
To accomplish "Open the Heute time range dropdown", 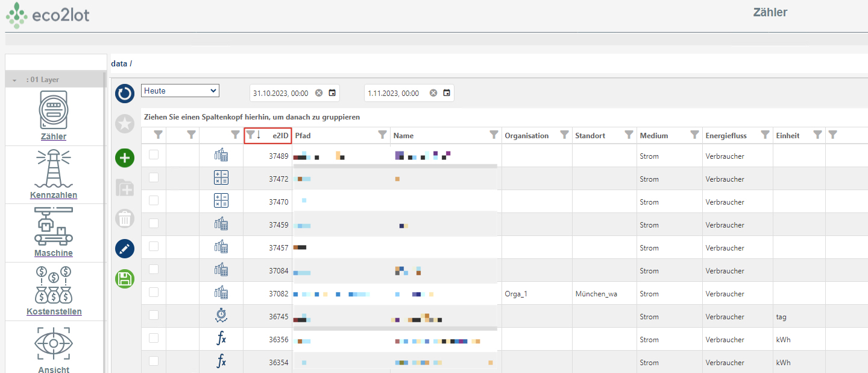I will 180,91.
